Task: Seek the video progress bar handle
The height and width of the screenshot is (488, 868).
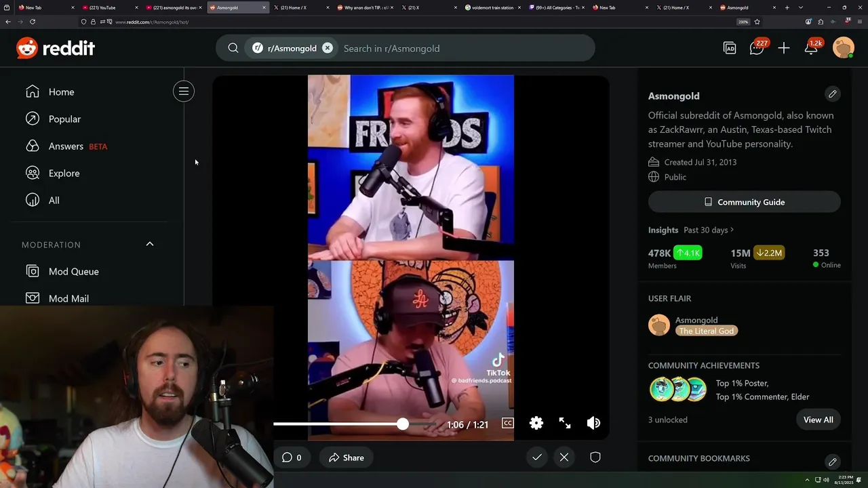Action: pos(403,424)
